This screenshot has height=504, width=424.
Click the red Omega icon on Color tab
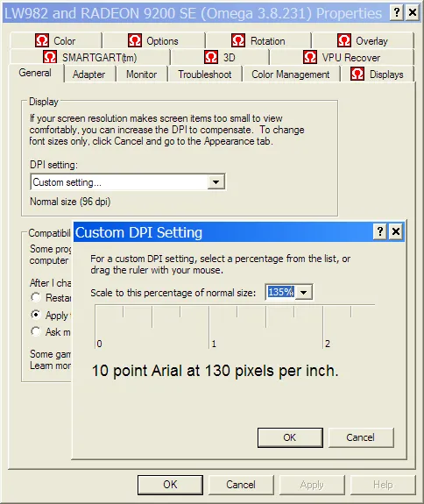(42, 40)
